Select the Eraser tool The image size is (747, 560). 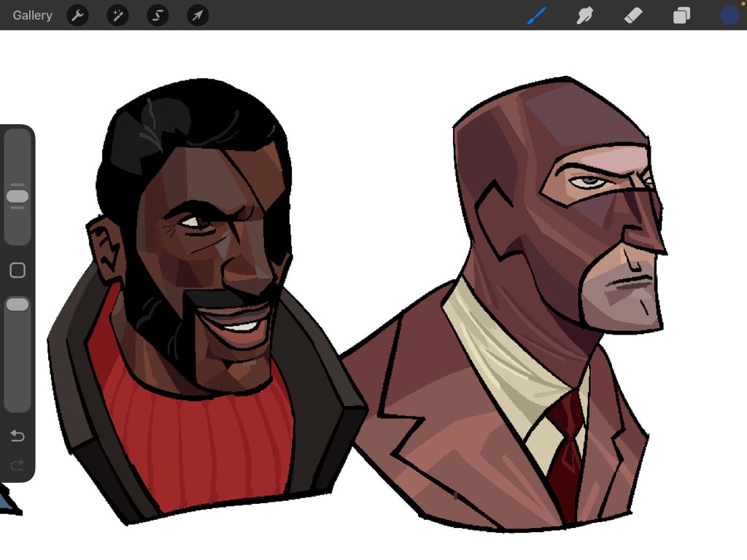633,15
